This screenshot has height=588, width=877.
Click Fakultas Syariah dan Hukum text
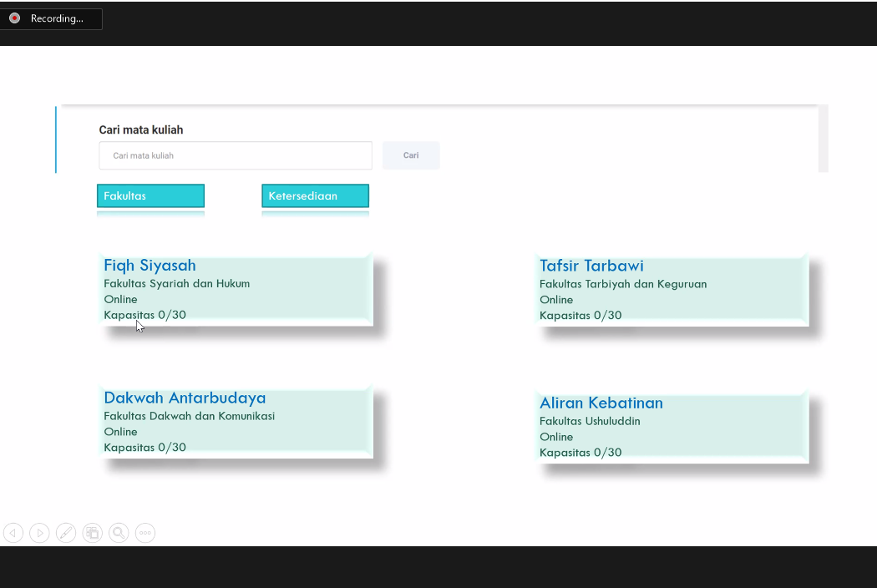coord(177,284)
